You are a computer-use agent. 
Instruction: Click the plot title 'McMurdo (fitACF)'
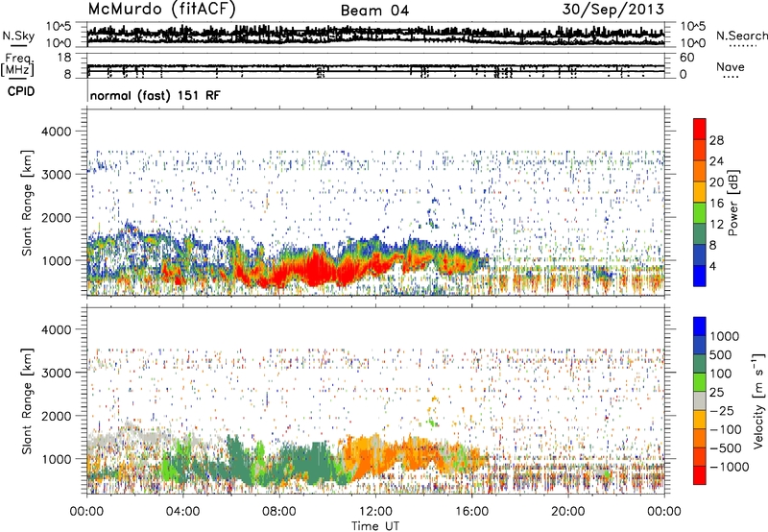[x=162, y=10]
